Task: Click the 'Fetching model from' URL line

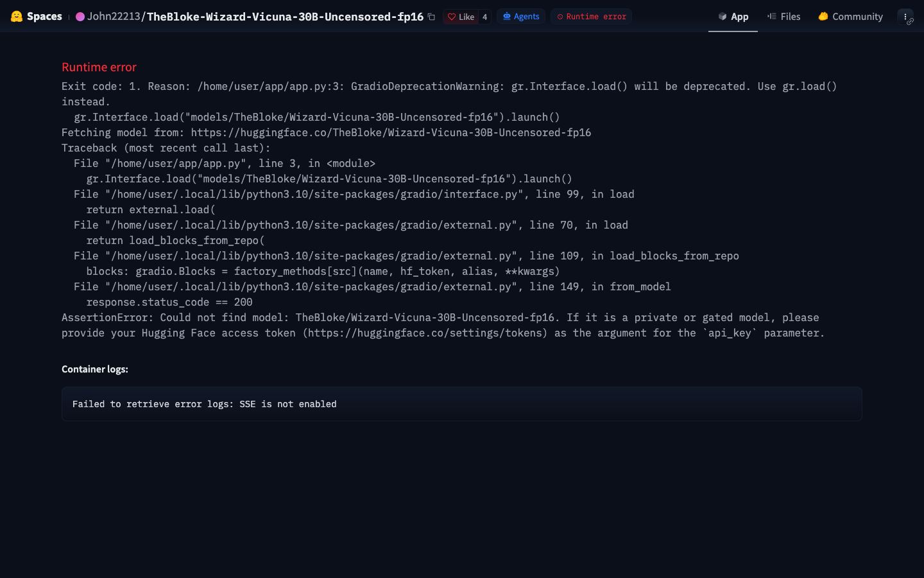Action: point(326,132)
